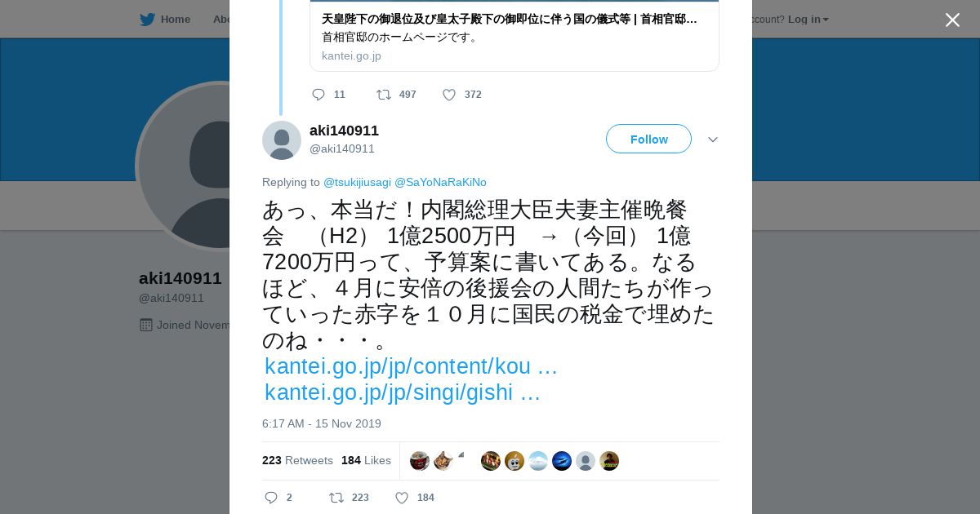
Task: Retweet icon with 223 count at bottom
Action: 336,498
